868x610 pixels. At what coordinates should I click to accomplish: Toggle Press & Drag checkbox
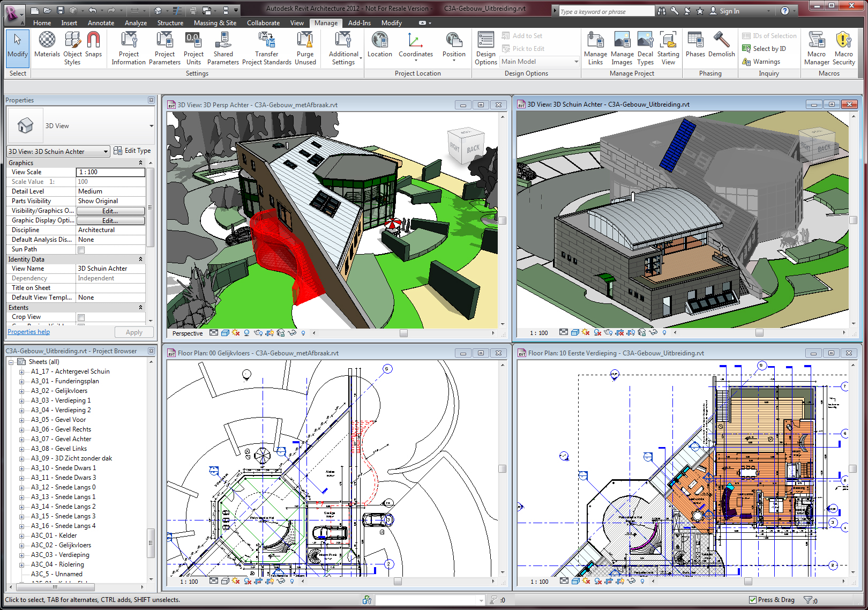tap(753, 600)
